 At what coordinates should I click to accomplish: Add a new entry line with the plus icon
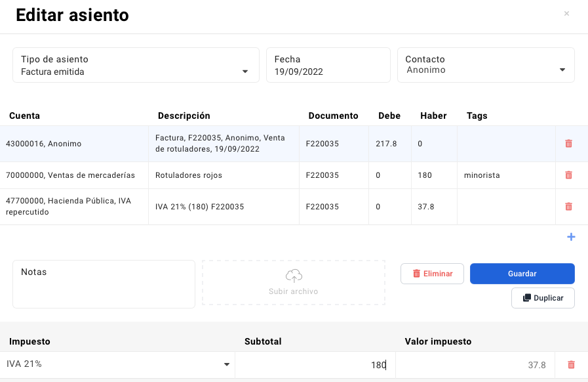[571, 237]
